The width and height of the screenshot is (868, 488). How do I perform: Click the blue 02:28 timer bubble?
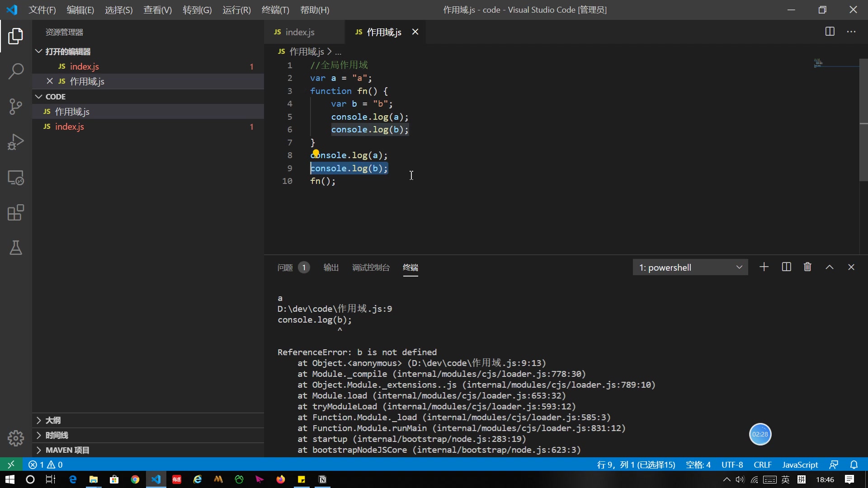[760, 434]
